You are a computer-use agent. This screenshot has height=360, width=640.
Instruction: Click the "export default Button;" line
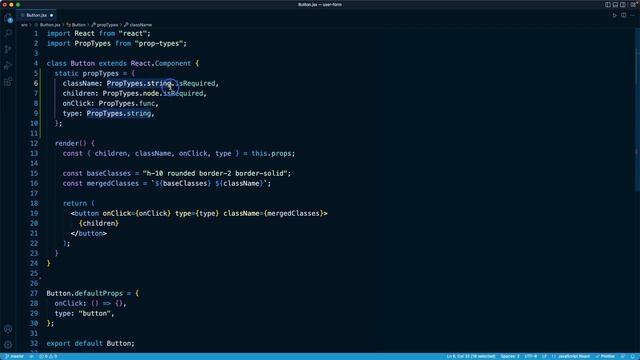(91, 343)
